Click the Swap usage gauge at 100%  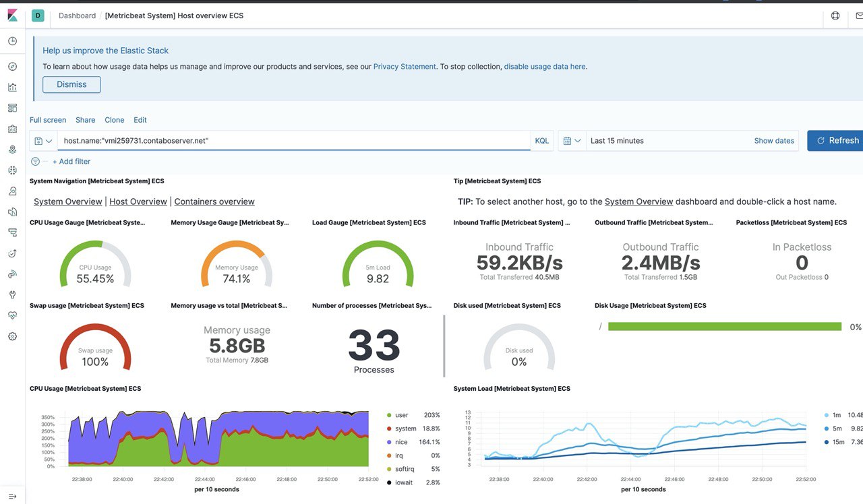(95, 346)
